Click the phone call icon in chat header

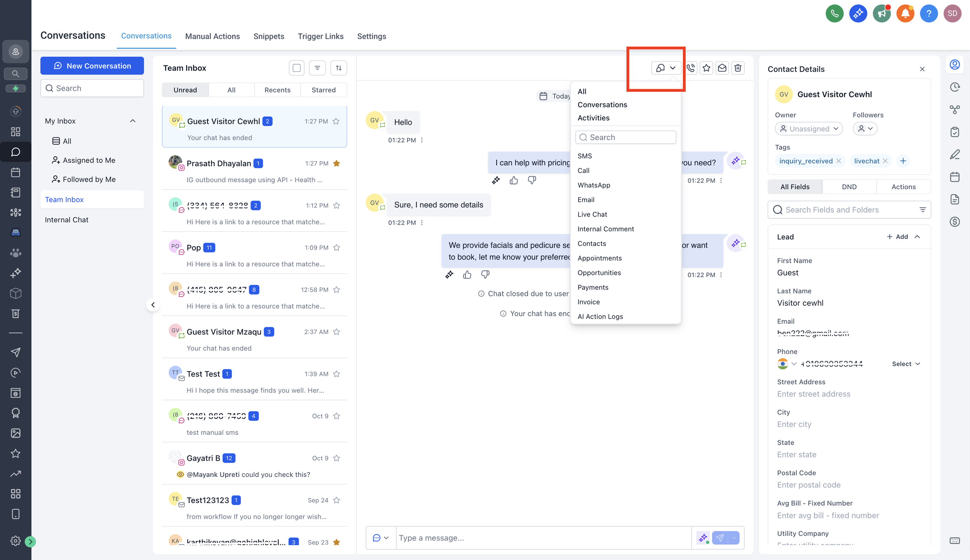691,68
